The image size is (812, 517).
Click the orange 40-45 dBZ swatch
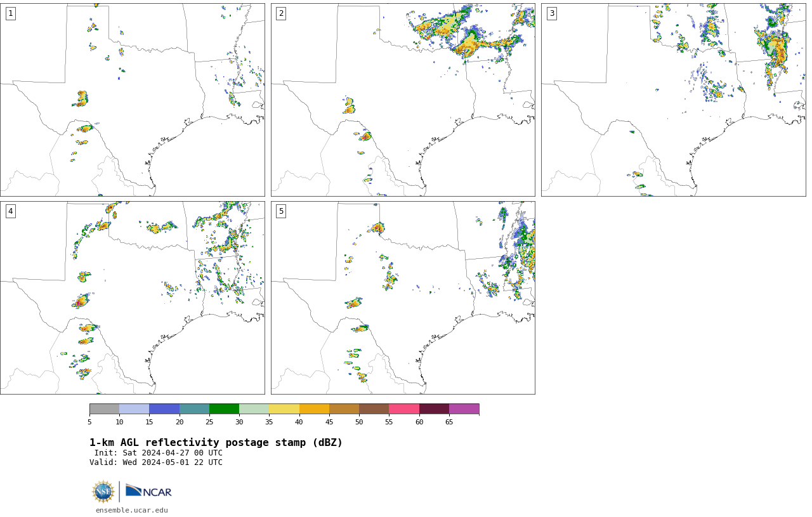coord(314,409)
